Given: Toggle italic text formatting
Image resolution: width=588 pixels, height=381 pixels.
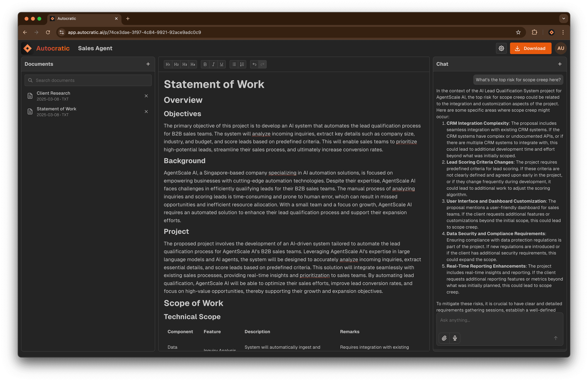Looking at the screenshot, I should 213,64.
